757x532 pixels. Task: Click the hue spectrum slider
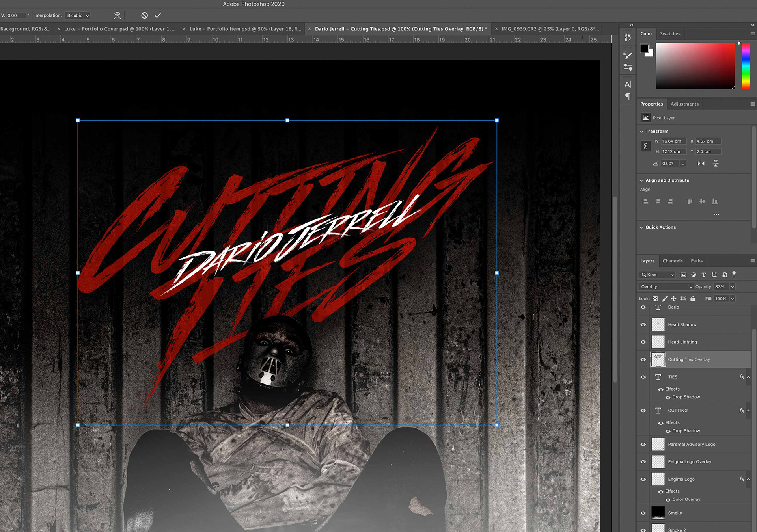tap(746, 66)
